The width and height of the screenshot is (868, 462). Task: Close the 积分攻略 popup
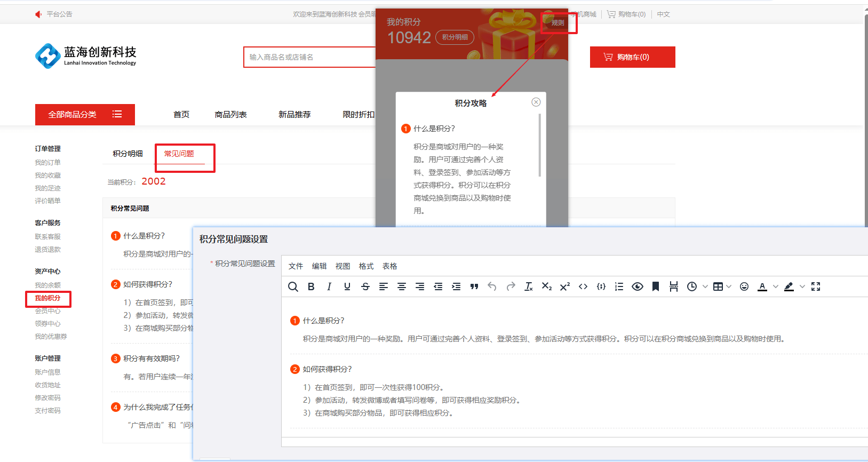tap(536, 102)
